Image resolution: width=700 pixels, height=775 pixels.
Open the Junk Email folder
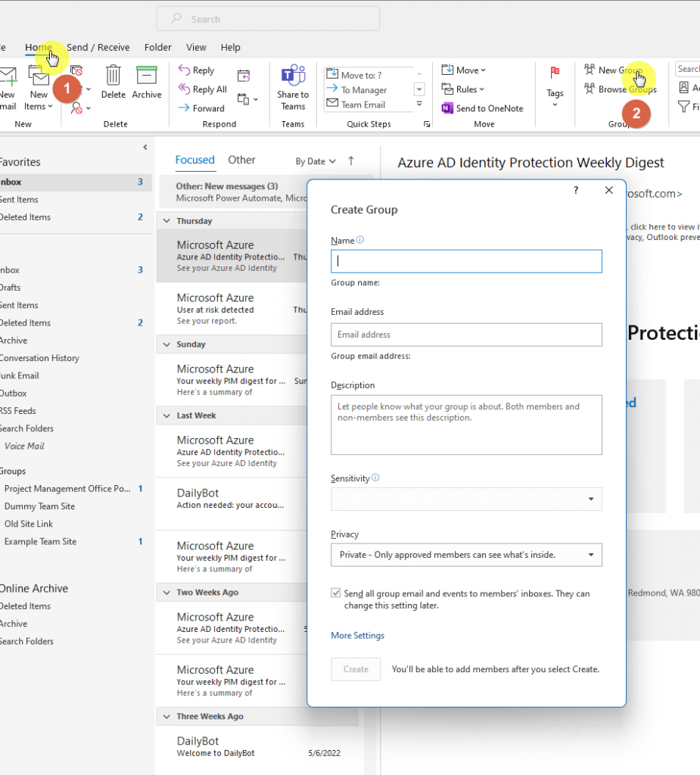tap(19, 375)
